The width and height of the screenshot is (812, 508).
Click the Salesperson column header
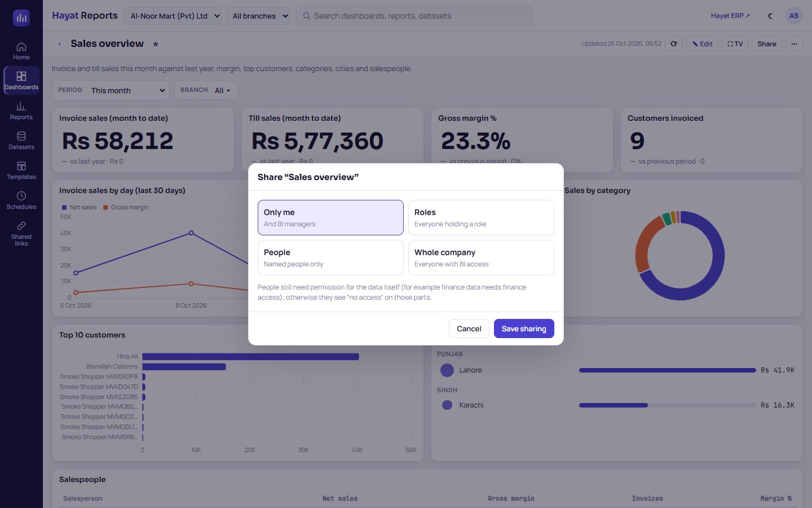pyautogui.click(x=83, y=498)
